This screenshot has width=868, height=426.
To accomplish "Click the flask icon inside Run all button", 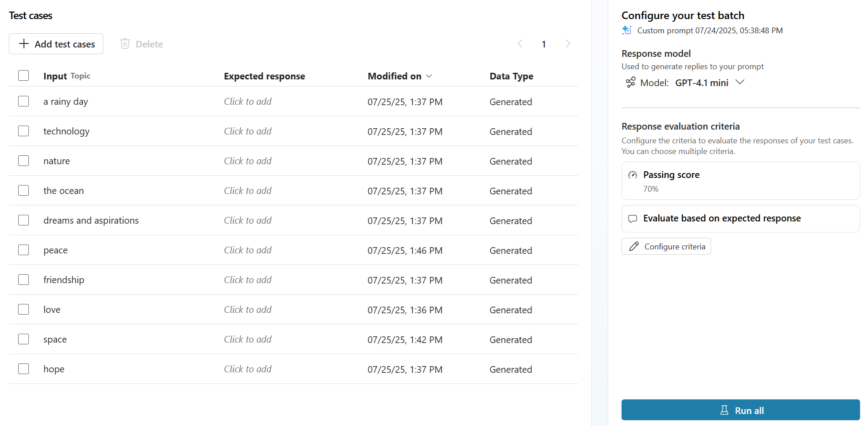I will [724, 410].
